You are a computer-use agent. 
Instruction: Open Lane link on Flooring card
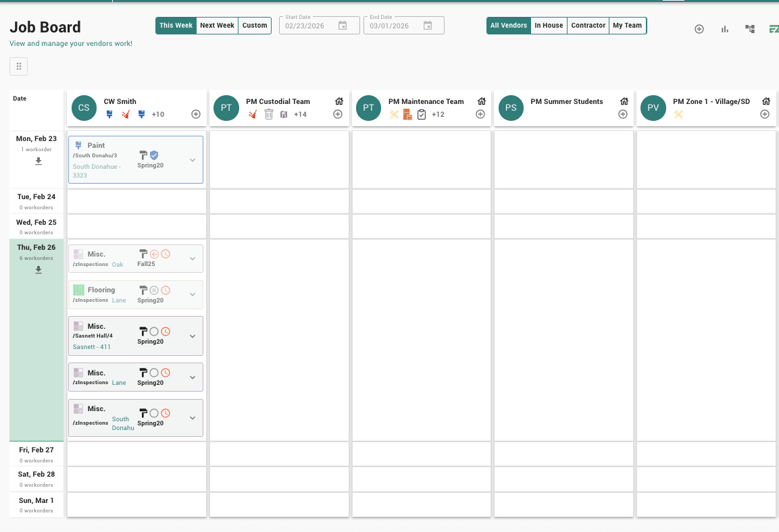pyautogui.click(x=119, y=300)
